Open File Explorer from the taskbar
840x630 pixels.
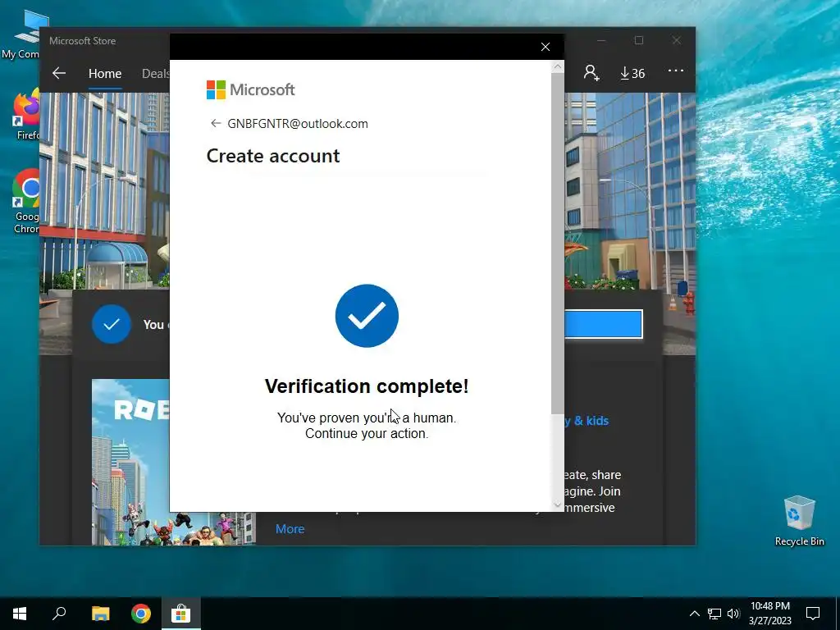100,614
